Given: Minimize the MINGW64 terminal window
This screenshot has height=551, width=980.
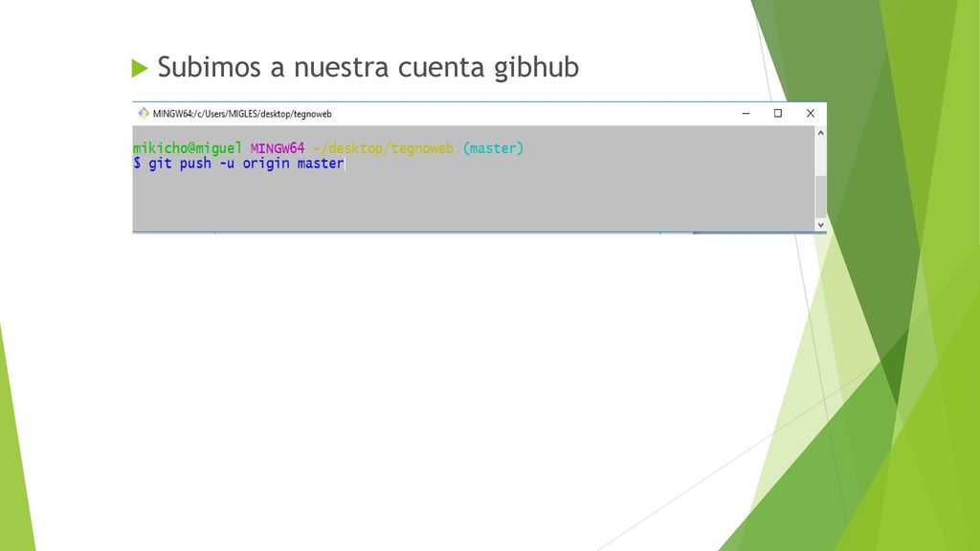Looking at the screenshot, I should (746, 113).
